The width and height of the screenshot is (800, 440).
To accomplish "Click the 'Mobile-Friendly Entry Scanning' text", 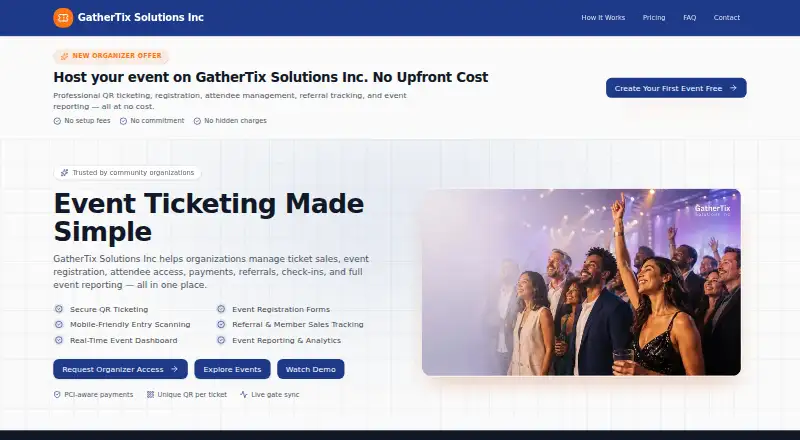I will point(130,325).
